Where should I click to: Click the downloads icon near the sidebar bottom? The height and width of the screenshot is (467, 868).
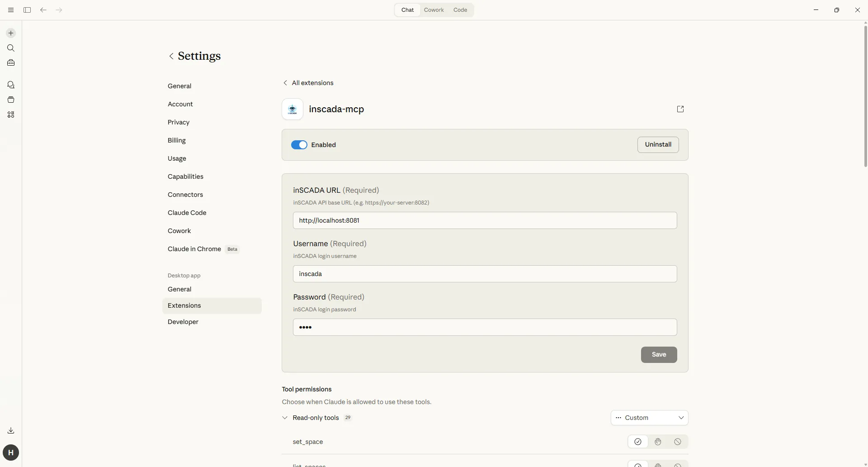pyautogui.click(x=10, y=430)
